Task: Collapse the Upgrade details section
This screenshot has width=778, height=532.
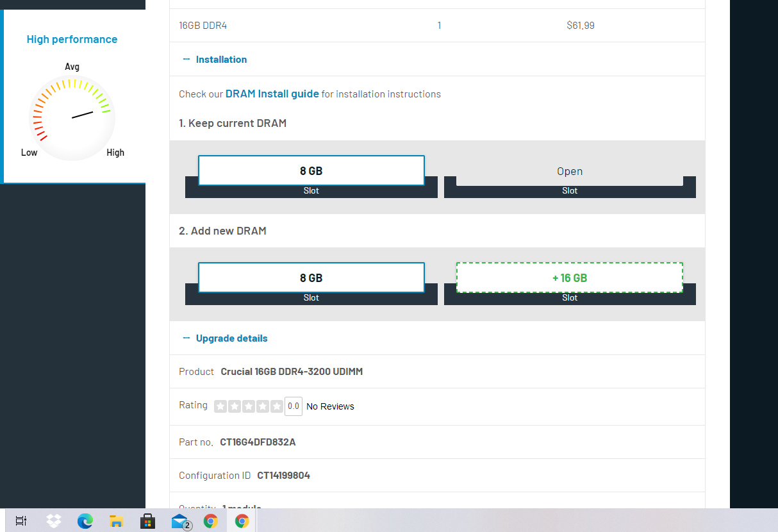Action: (225, 338)
